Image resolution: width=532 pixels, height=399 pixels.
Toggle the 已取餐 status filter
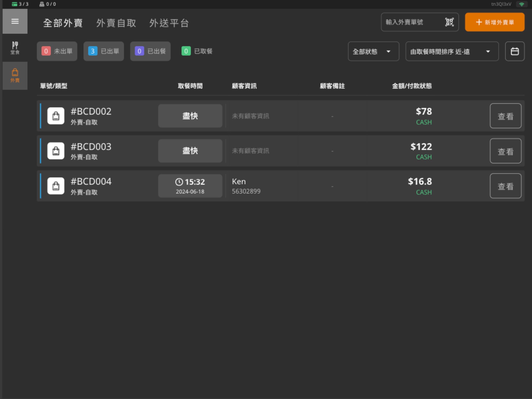pyautogui.click(x=197, y=51)
